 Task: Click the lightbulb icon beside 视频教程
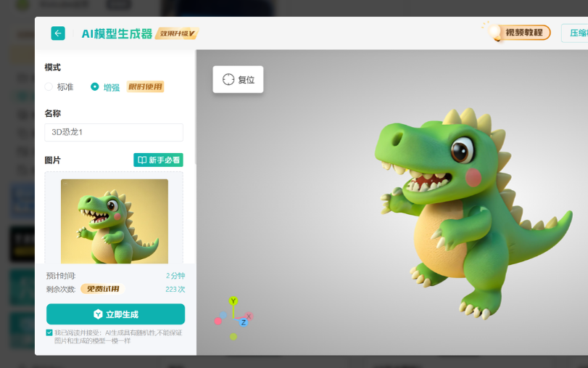tap(495, 32)
